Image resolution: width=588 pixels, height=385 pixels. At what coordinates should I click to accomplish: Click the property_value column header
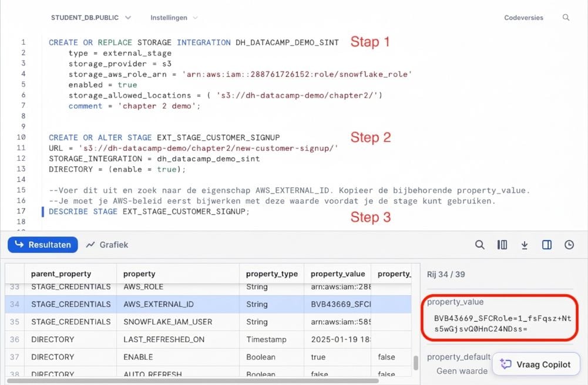pyautogui.click(x=338, y=273)
